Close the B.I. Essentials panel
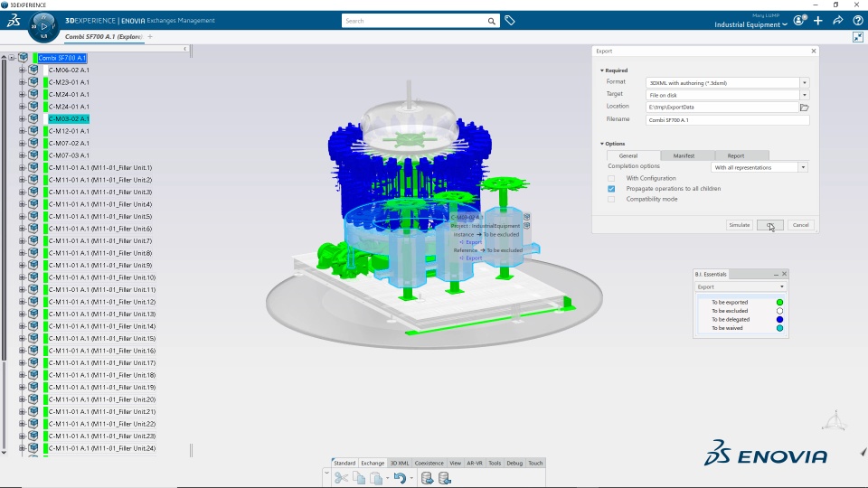This screenshot has width=868, height=488. pyautogui.click(x=784, y=274)
